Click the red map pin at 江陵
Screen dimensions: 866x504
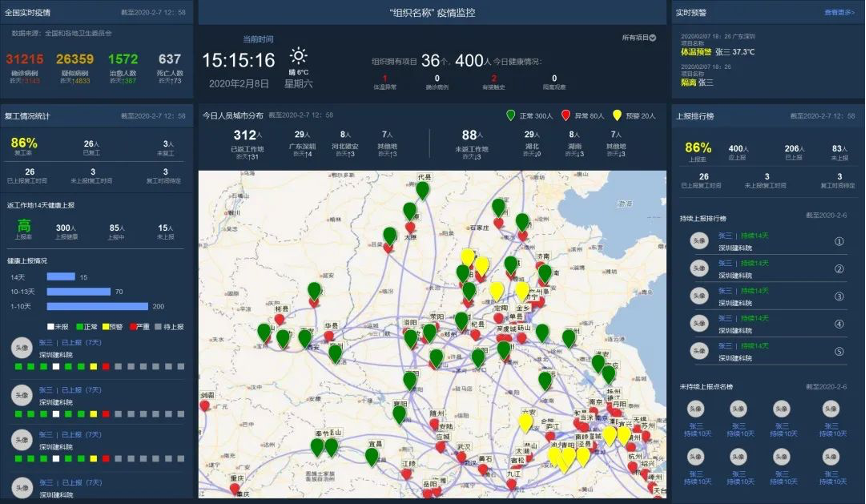pyautogui.click(x=407, y=474)
